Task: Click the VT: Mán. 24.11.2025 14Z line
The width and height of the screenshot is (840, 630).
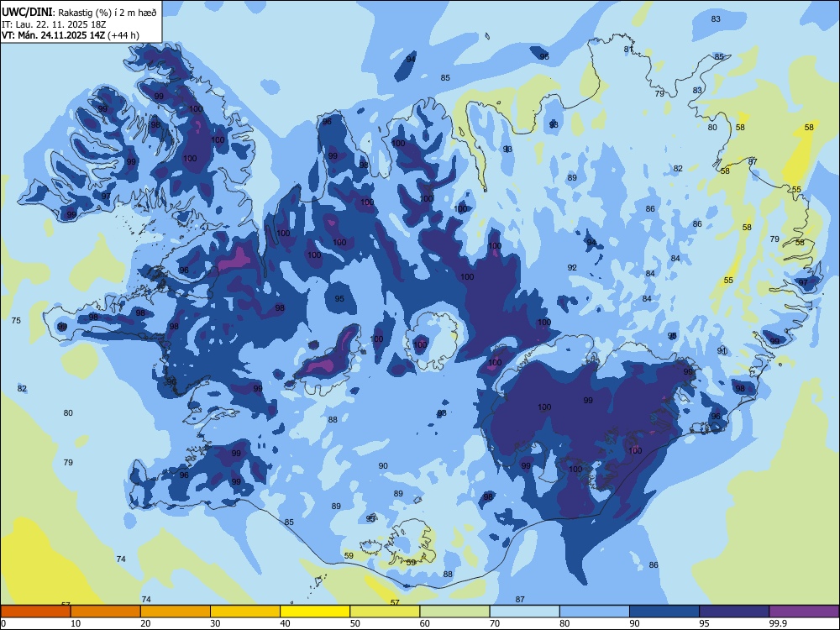Action: (x=71, y=35)
